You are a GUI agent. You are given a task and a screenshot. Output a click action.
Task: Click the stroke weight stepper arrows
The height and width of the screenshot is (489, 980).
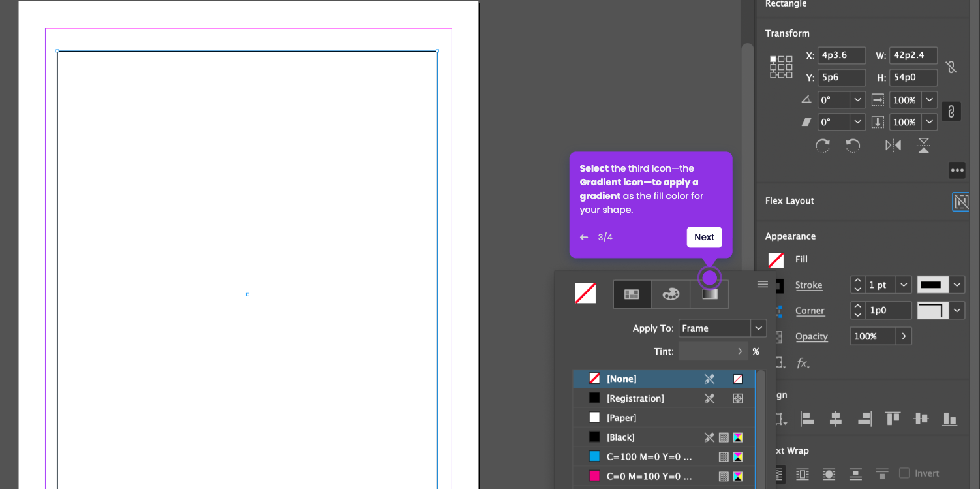pos(858,285)
